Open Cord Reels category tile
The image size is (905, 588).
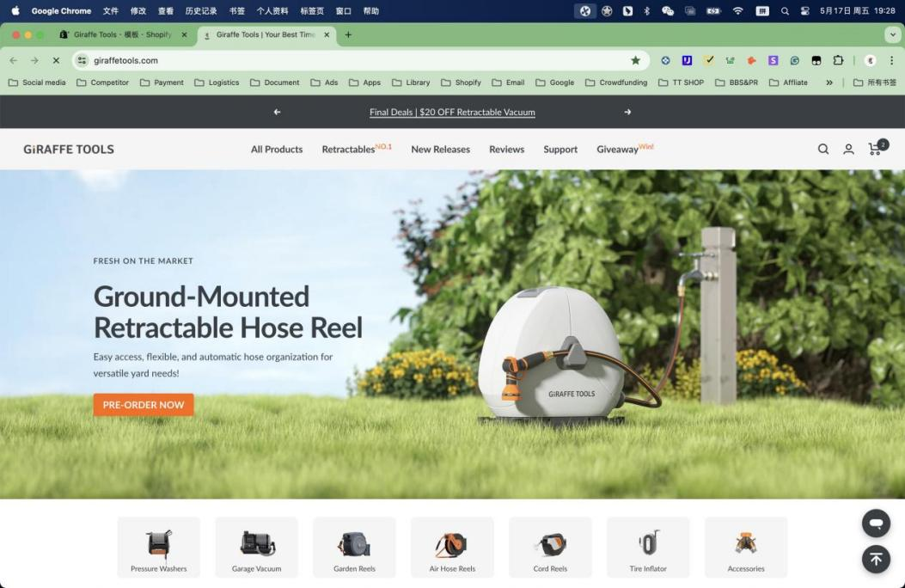click(x=550, y=547)
